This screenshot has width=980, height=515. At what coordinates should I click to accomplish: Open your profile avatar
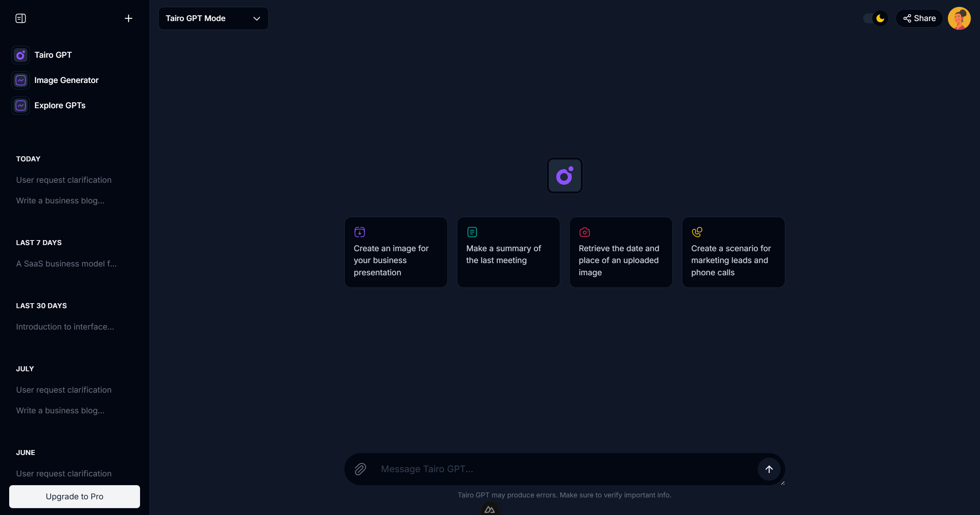coord(959,18)
